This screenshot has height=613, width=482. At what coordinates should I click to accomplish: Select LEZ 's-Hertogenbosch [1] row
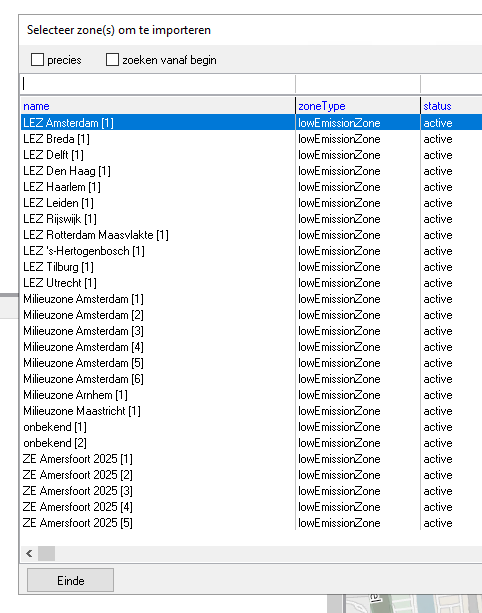[x=251, y=251]
